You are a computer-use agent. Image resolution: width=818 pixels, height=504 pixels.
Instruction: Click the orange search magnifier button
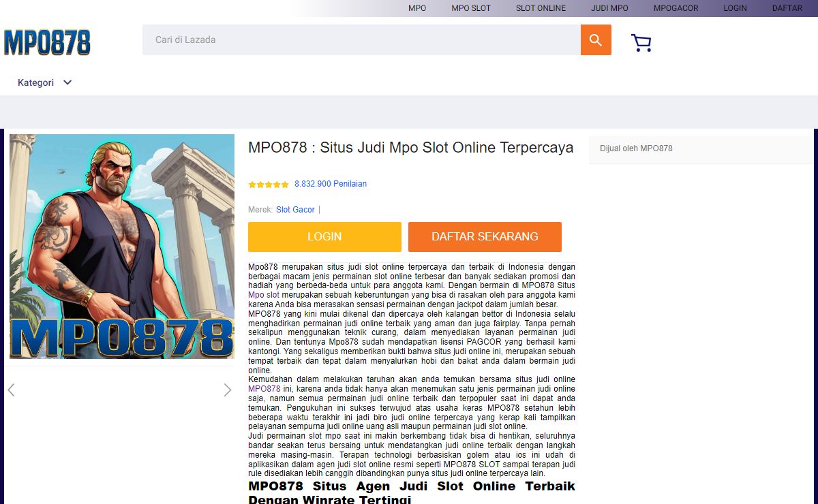click(x=596, y=40)
